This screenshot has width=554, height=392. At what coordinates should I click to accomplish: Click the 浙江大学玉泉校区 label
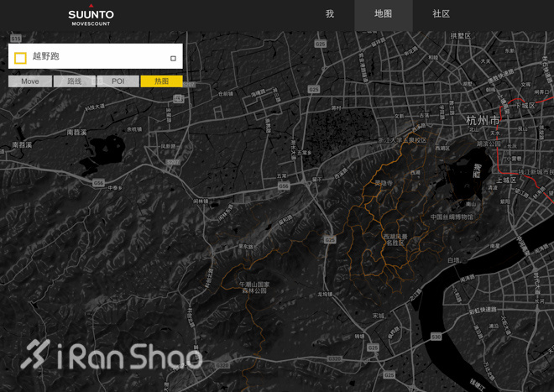[x=402, y=140]
